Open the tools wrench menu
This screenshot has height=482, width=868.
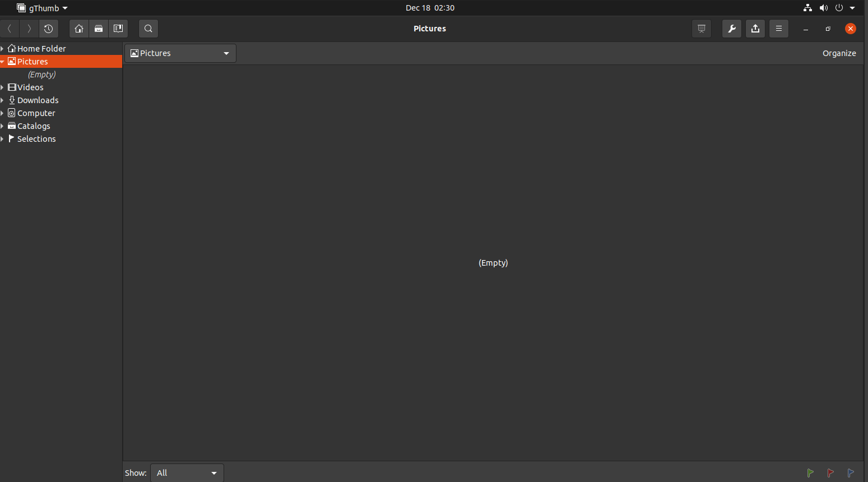732,29
